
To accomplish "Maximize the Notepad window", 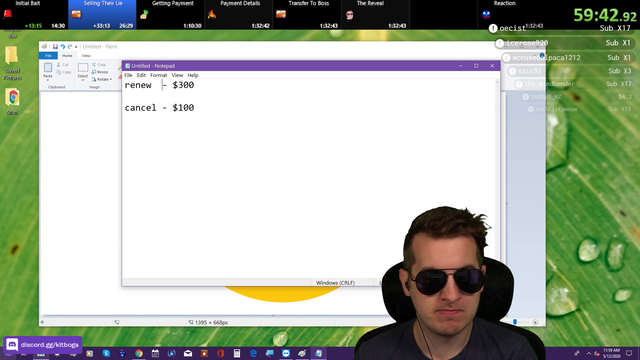I will (476, 66).
